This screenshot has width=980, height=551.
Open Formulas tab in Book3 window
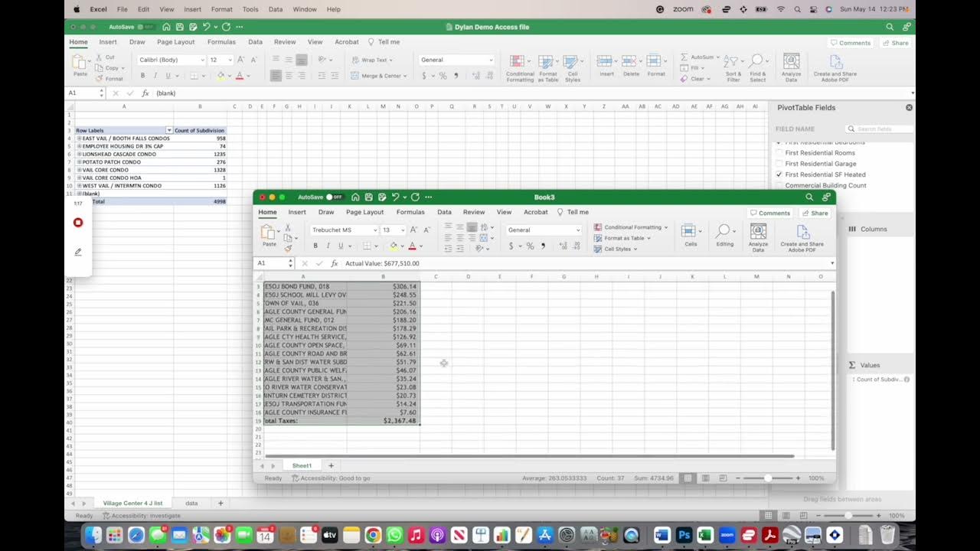coord(410,212)
